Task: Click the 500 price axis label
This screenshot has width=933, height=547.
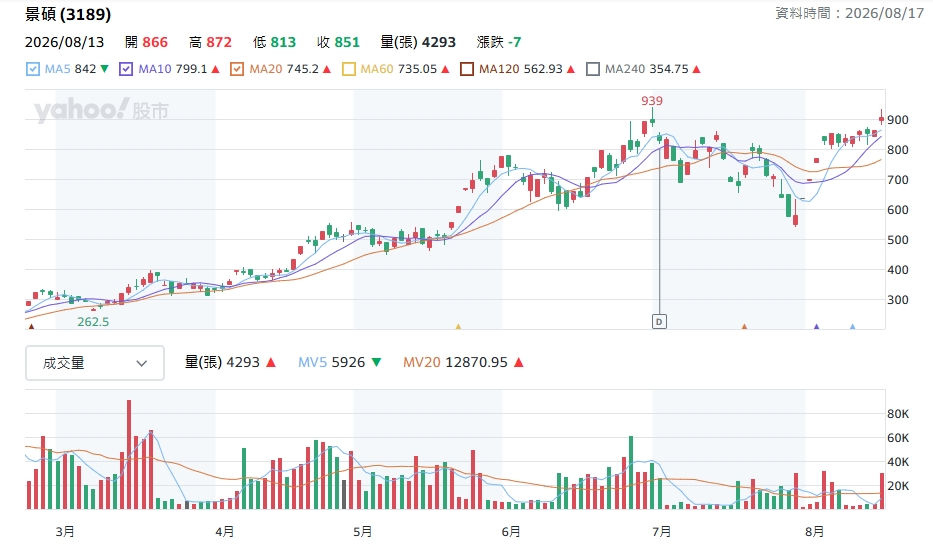Action: click(897, 240)
